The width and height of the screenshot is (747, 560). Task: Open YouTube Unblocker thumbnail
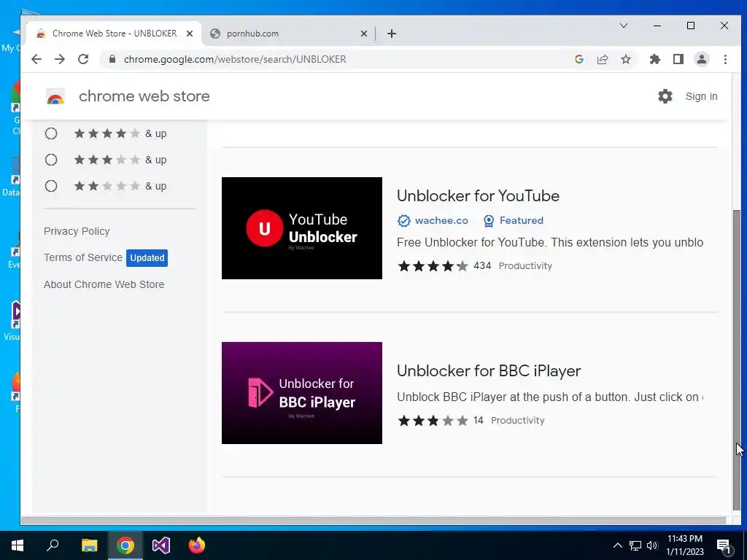tap(301, 228)
